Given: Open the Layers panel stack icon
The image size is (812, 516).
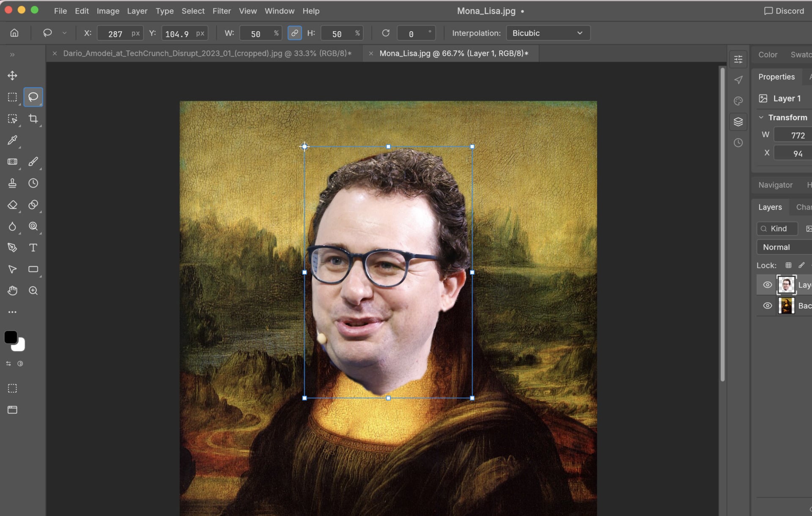Looking at the screenshot, I should [738, 122].
